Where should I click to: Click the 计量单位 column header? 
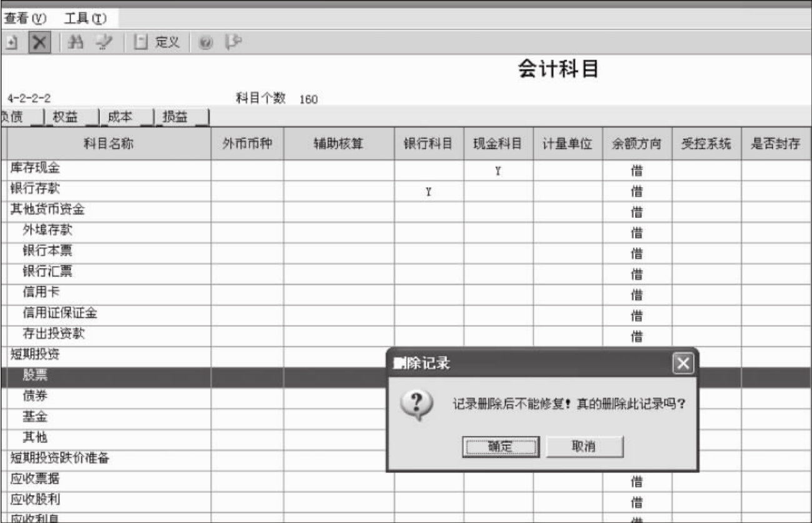[x=568, y=144]
